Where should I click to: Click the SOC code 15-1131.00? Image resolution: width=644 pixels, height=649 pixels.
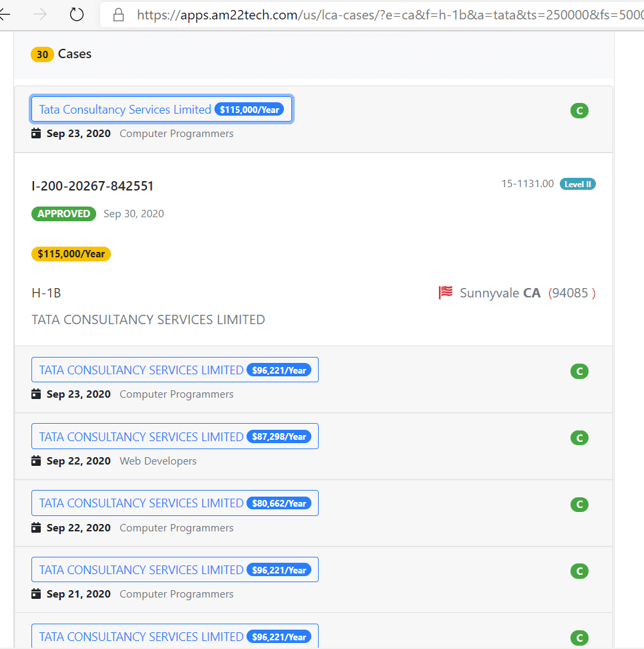click(527, 184)
